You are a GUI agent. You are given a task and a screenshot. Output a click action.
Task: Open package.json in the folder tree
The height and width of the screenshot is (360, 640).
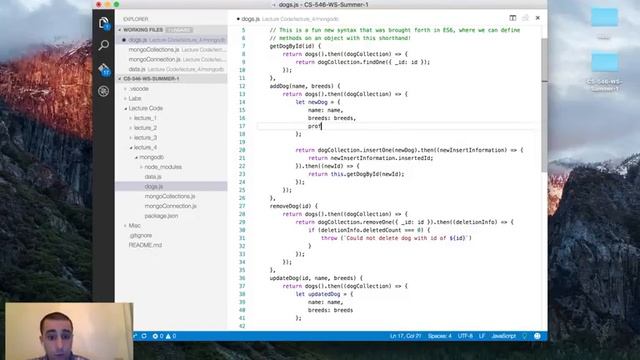[x=161, y=216]
